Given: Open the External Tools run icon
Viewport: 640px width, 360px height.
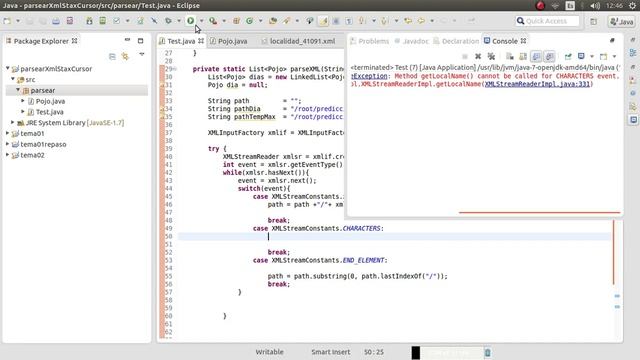Looking at the screenshot, I should coord(213,21).
